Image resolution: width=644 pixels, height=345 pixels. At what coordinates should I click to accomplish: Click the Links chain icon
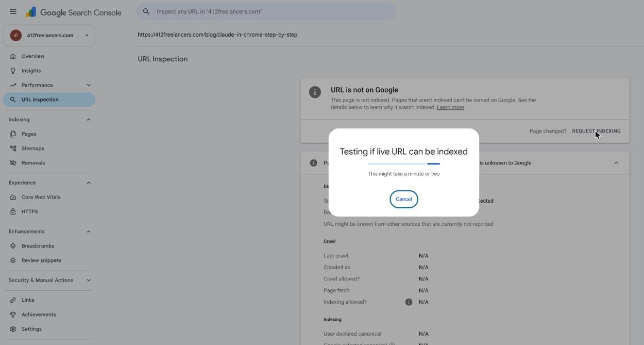click(13, 300)
